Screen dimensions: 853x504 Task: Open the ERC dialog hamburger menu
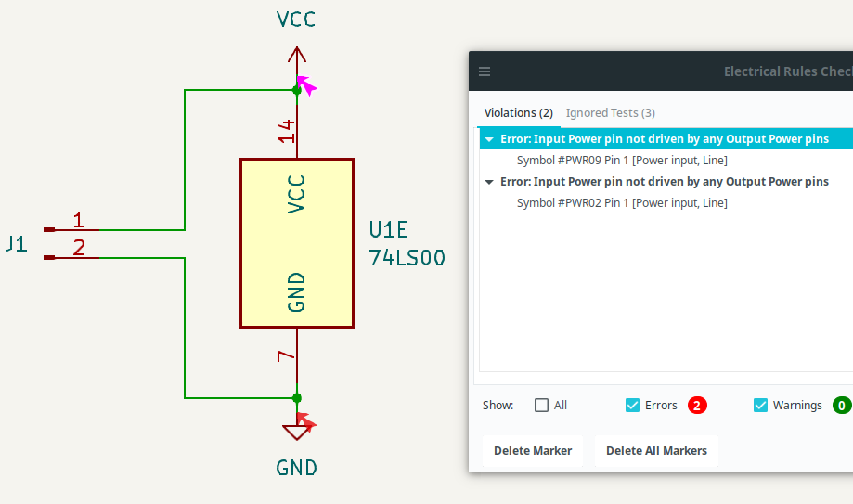[x=485, y=71]
